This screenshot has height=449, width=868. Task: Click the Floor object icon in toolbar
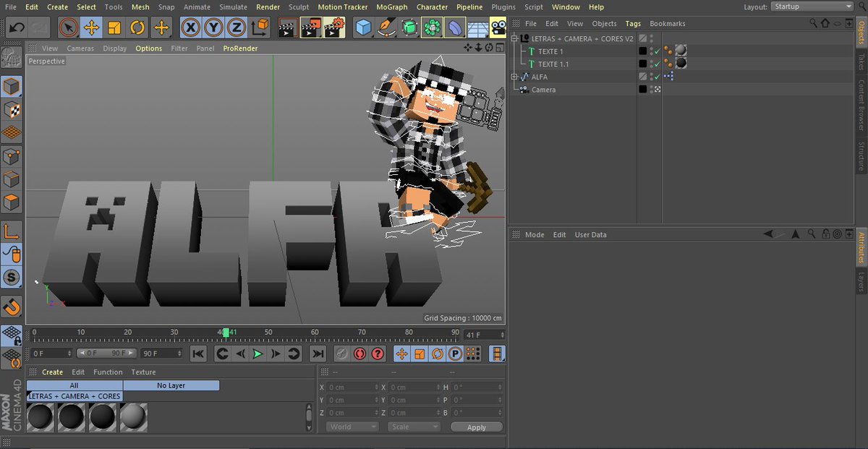pyautogui.click(x=477, y=27)
